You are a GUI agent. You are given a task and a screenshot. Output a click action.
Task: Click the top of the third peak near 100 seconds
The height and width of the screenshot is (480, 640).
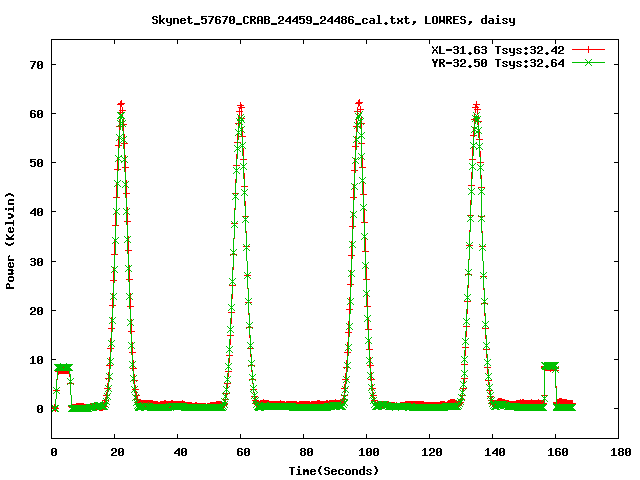coord(359,104)
